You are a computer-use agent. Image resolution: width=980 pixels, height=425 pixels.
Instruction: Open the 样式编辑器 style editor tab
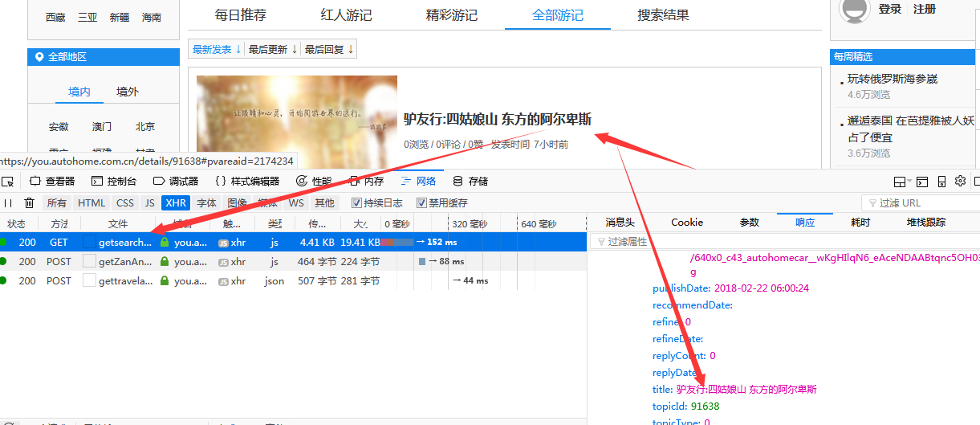pos(247,182)
